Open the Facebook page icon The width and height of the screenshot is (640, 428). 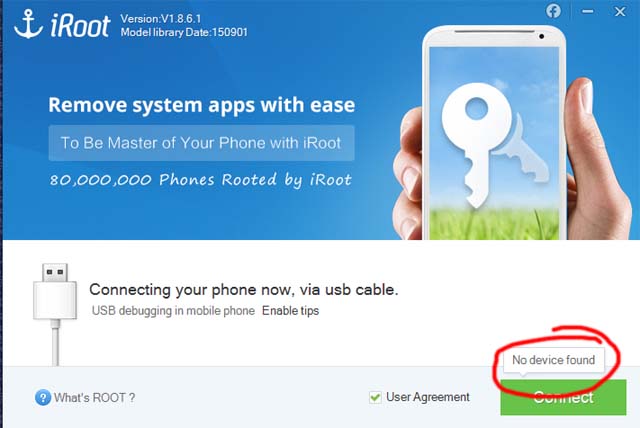click(x=553, y=11)
